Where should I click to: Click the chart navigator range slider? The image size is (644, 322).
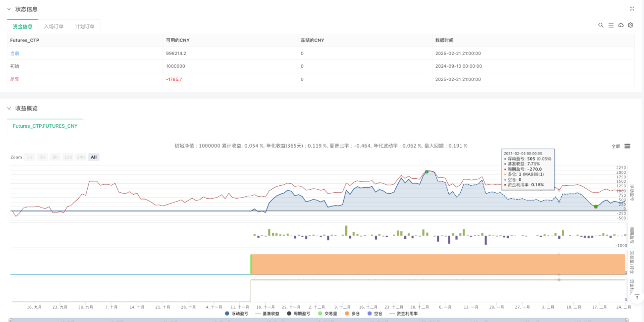tap(322, 320)
